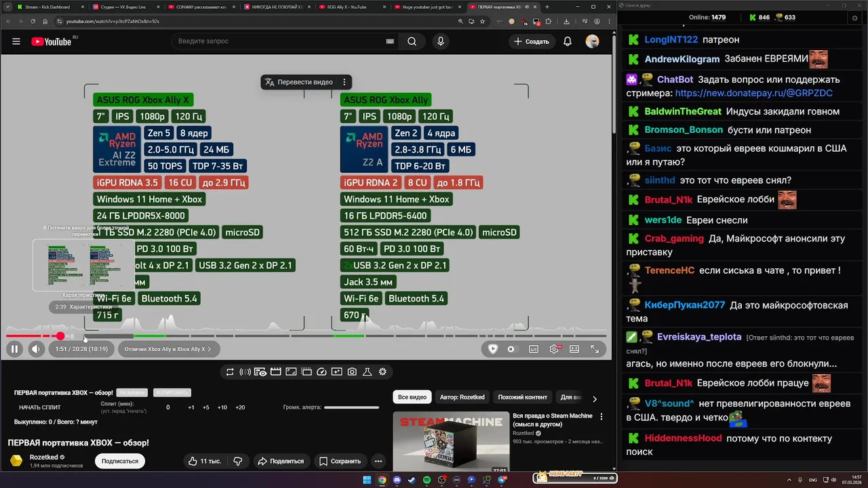This screenshot has width=868, height=488.
Task: Click the КОПИРОВАТЬ button
Action: tap(172, 393)
